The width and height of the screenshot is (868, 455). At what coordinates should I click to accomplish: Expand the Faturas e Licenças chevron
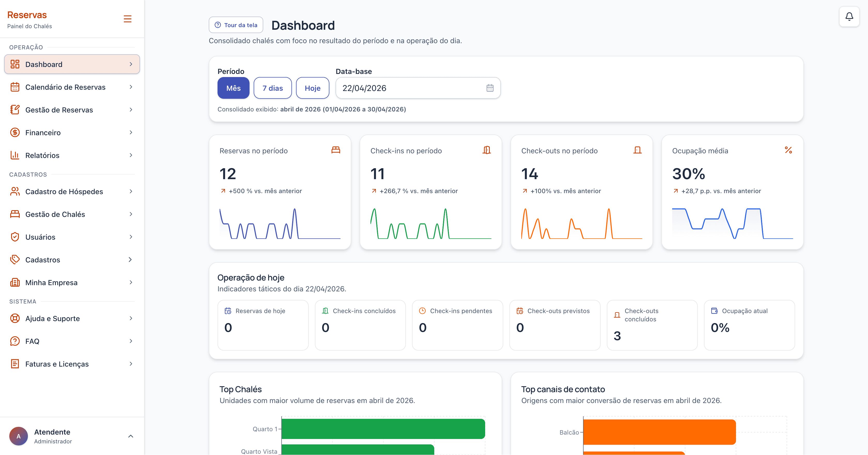tap(131, 363)
